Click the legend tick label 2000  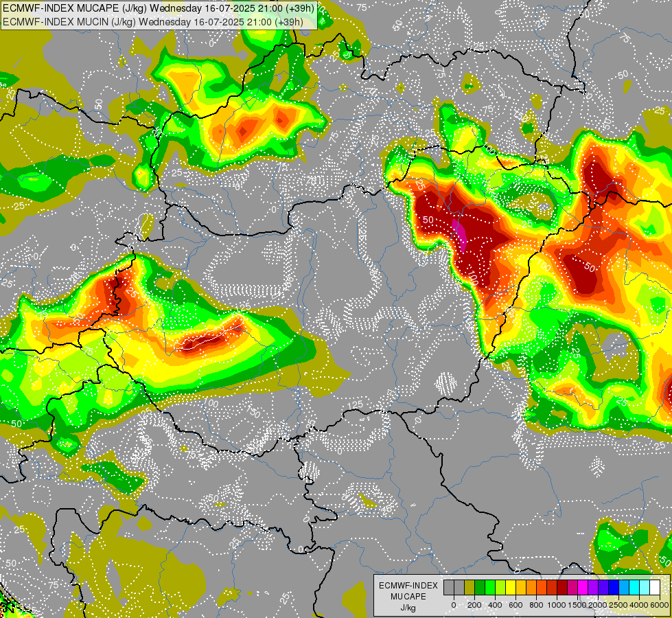click(598, 605)
